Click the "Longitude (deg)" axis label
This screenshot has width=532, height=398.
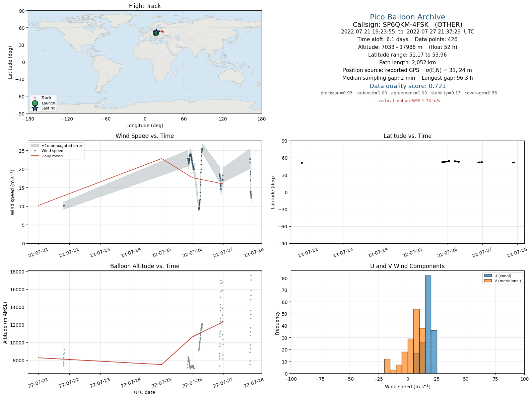coord(145,126)
